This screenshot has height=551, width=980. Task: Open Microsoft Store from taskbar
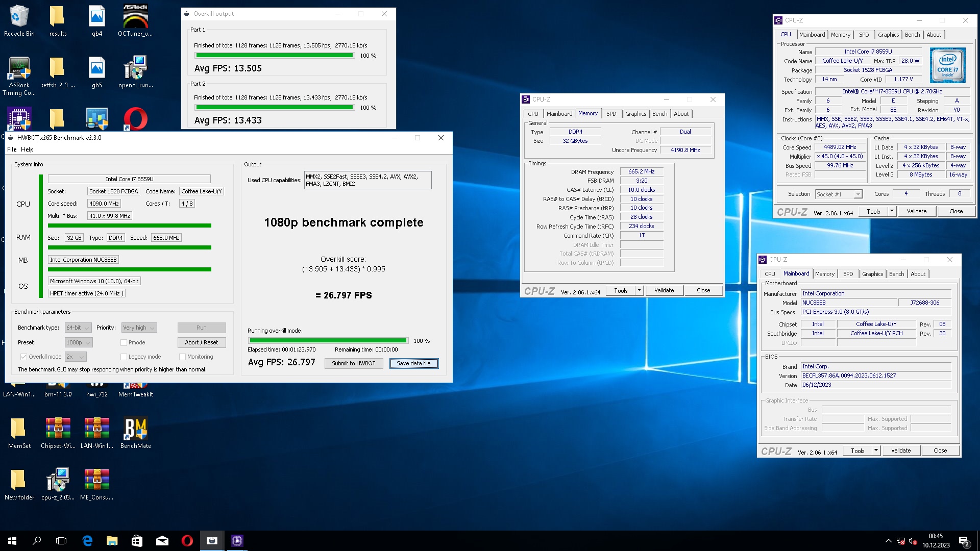click(137, 541)
